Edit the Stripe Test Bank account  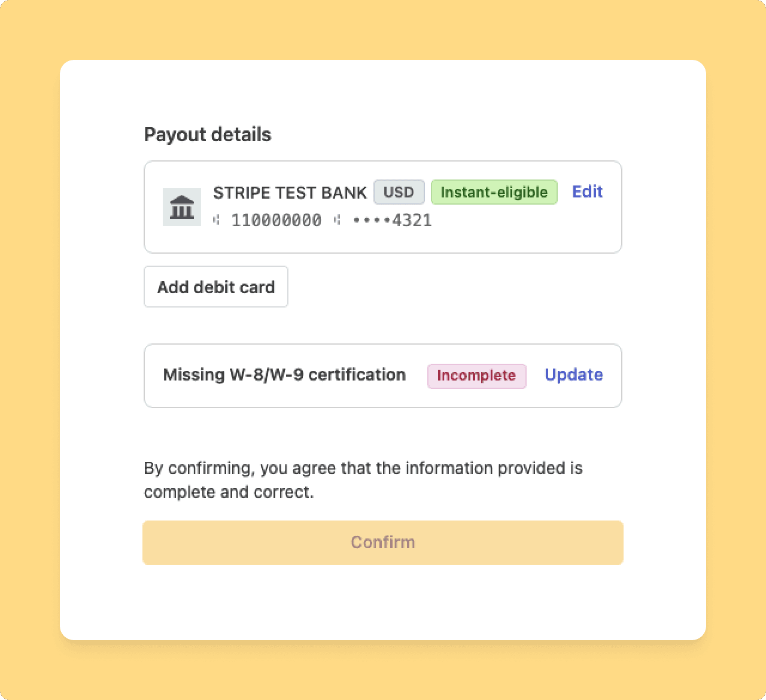[587, 191]
